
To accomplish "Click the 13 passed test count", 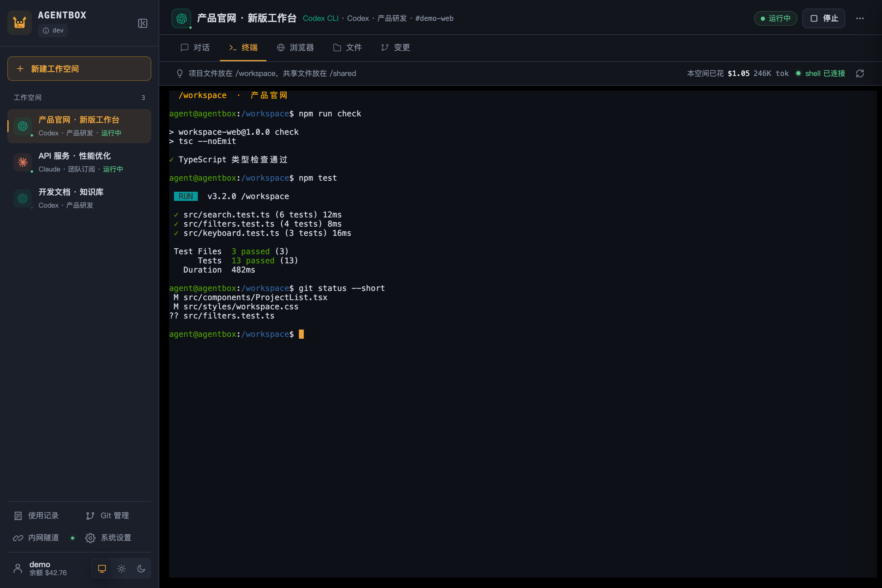I will click(253, 261).
